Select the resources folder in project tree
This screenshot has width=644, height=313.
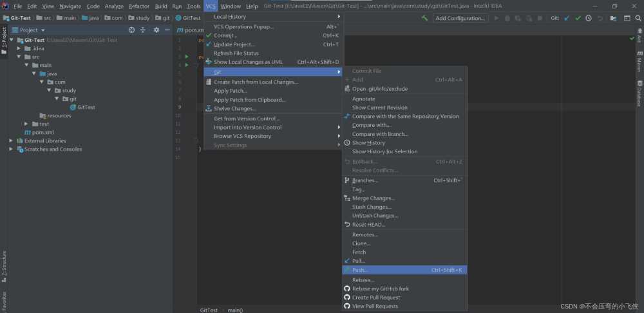tap(55, 115)
